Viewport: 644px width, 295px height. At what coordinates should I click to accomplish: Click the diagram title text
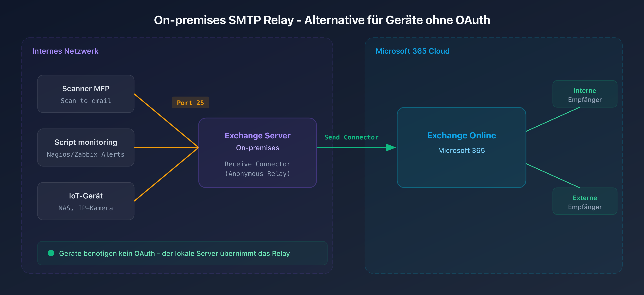coord(322,20)
